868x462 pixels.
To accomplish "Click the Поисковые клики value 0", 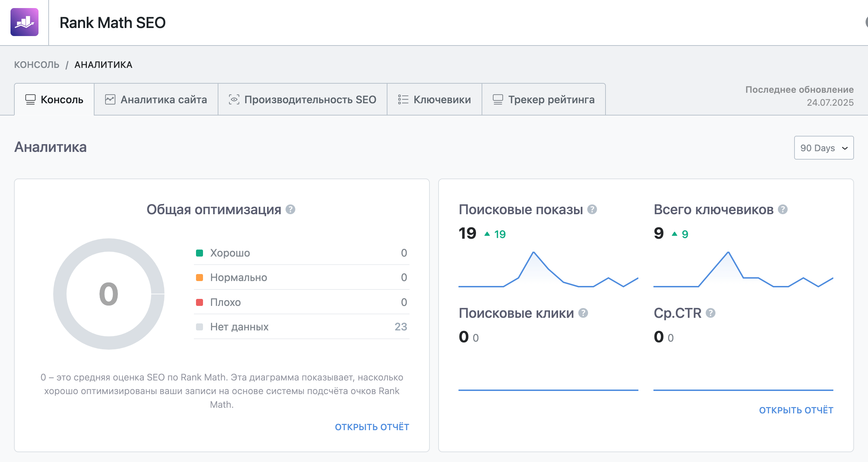I will tap(464, 337).
